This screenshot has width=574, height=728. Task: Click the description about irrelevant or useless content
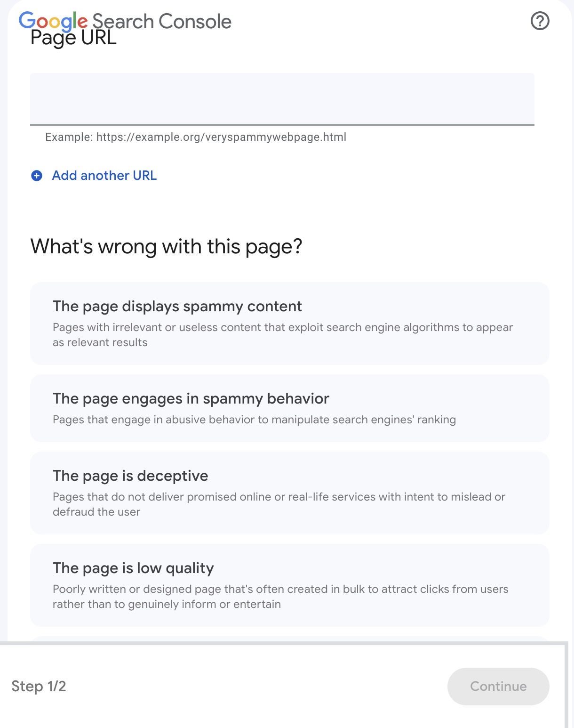(x=283, y=335)
